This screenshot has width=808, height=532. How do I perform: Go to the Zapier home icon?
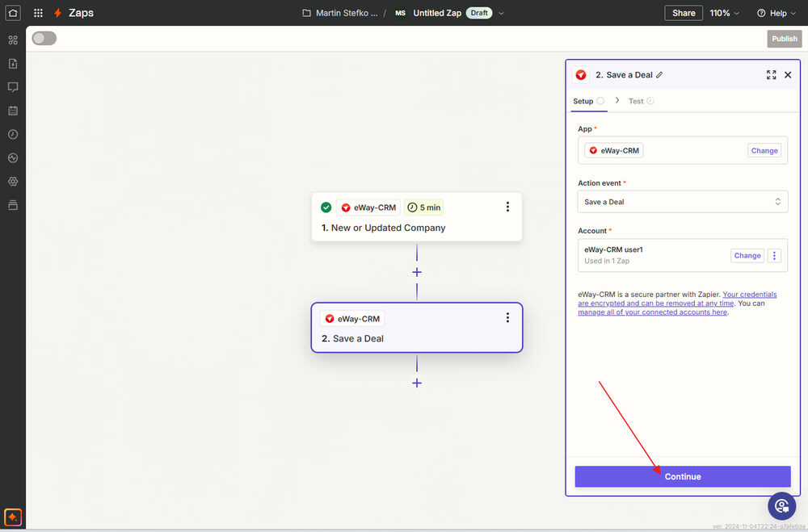[13, 13]
